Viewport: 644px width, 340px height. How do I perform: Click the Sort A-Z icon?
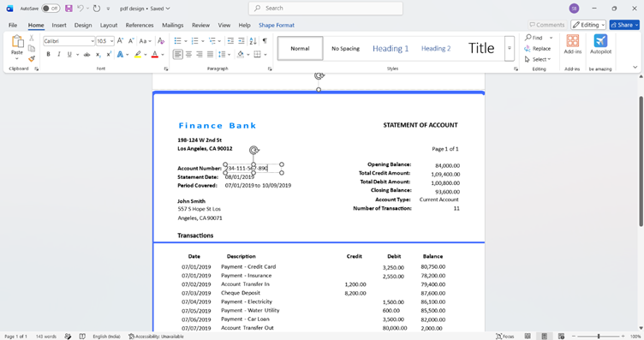(x=253, y=40)
